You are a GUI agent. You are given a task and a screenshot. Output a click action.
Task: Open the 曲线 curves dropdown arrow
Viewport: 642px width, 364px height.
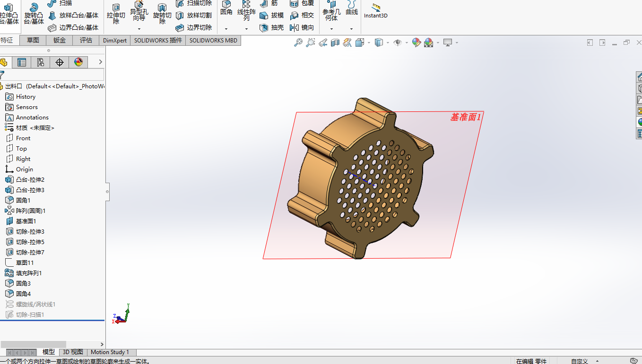pos(351,29)
